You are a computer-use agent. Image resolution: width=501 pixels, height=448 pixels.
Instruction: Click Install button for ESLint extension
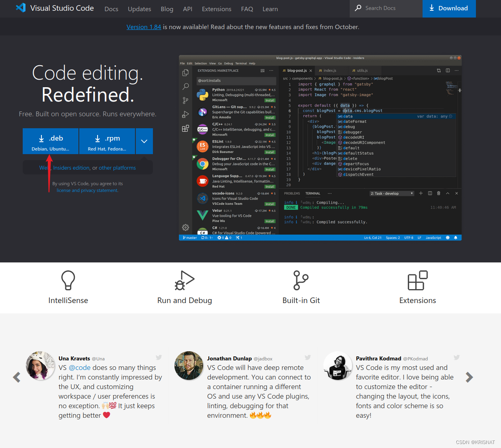pyautogui.click(x=270, y=152)
